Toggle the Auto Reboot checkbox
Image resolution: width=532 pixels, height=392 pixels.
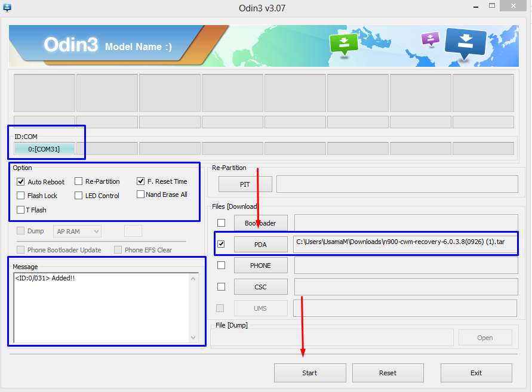point(21,182)
